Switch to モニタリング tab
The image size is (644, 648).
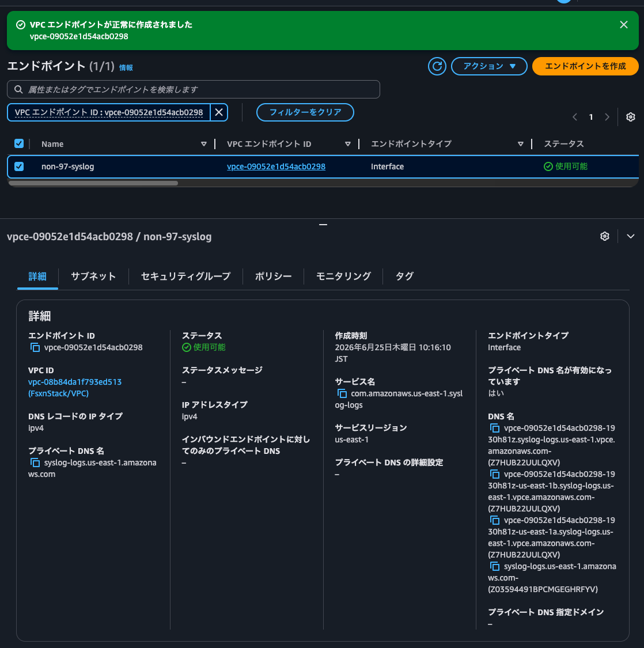[343, 276]
